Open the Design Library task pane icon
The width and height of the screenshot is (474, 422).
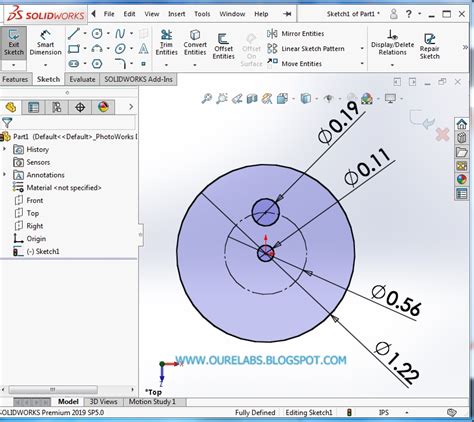[462, 138]
